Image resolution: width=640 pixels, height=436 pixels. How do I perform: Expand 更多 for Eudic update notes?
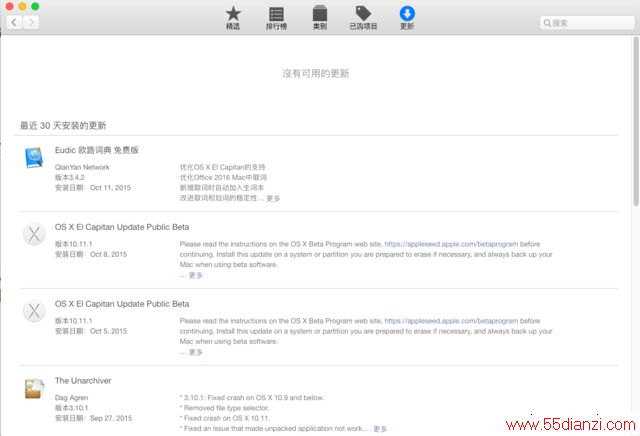point(273,198)
